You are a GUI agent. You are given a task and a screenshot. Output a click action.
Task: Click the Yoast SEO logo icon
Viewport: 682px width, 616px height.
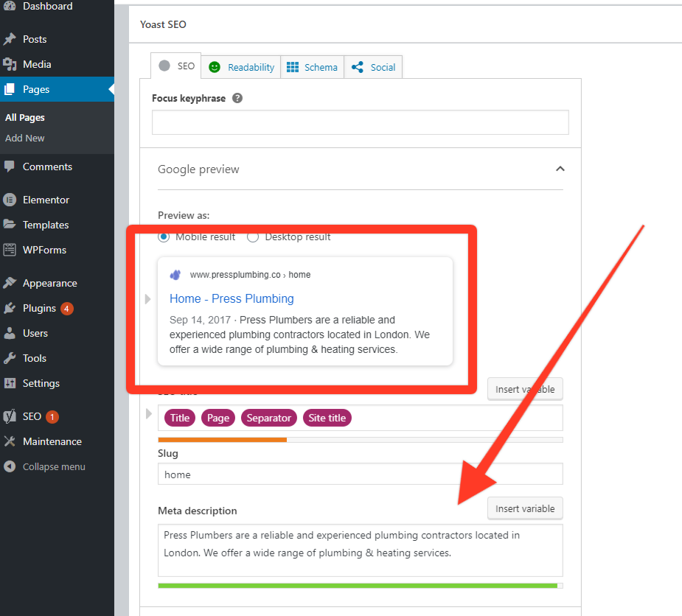10,416
